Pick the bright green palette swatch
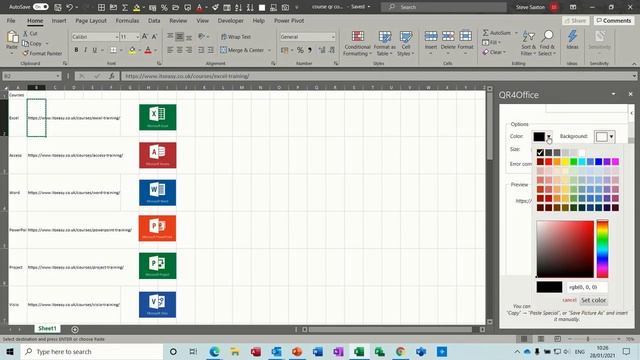This screenshot has height=360, width=640. [573, 162]
